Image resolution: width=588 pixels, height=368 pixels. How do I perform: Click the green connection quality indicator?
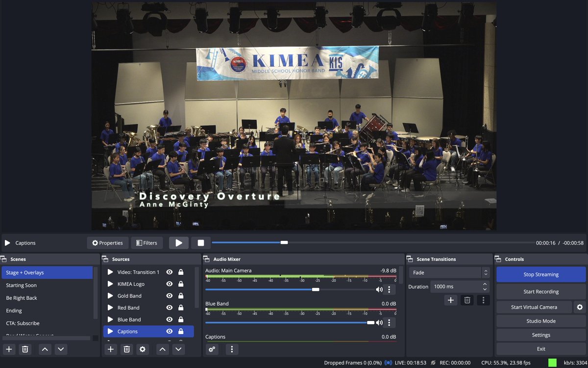point(552,363)
